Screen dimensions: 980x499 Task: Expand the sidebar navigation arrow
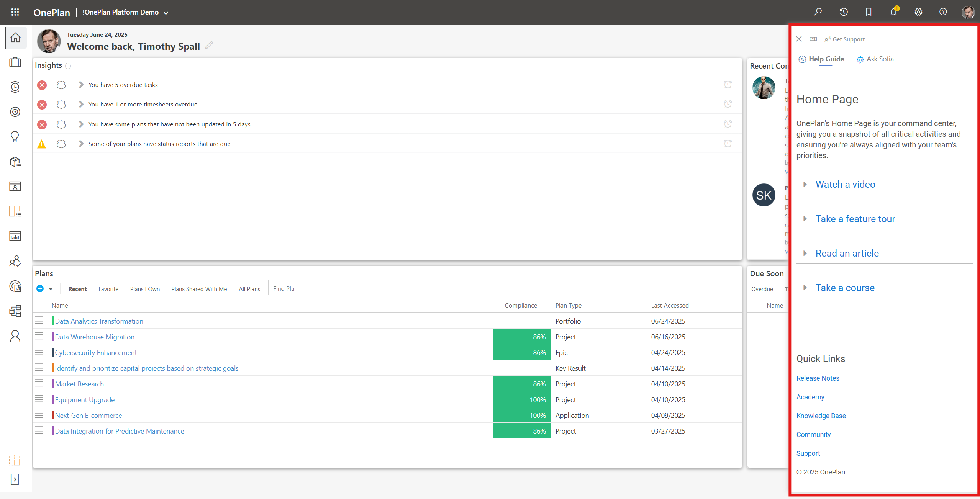pyautogui.click(x=15, y=479)
